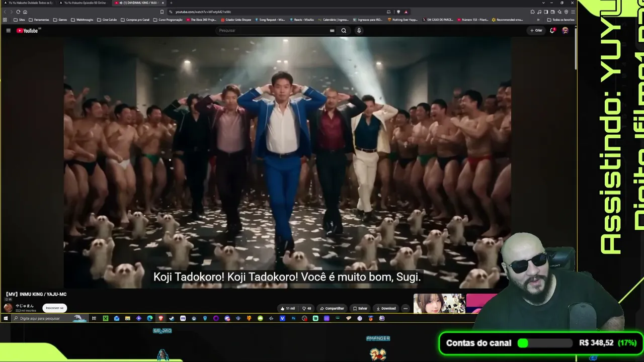Click the YouTube search magnifier button
This screenshot has height=362, width=644.
click(344, 31)
